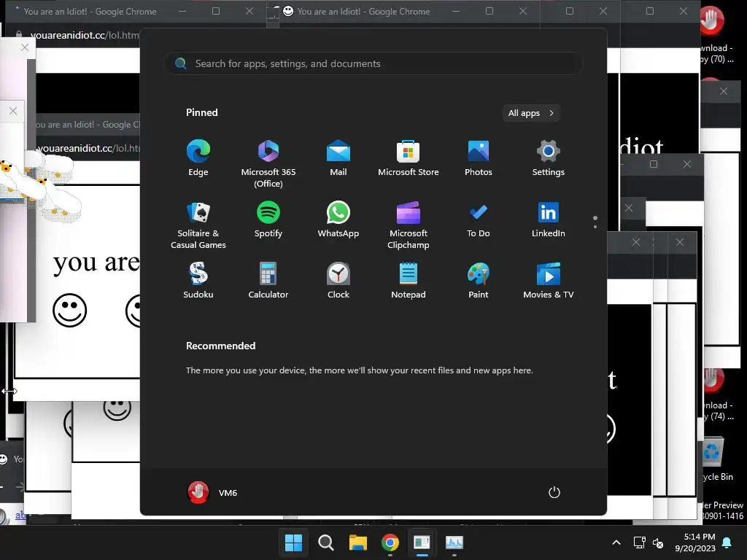The width and height of the screenshot is (747, 560).
Task: Open Notepad from pinned apps
Action: [409, 281]
